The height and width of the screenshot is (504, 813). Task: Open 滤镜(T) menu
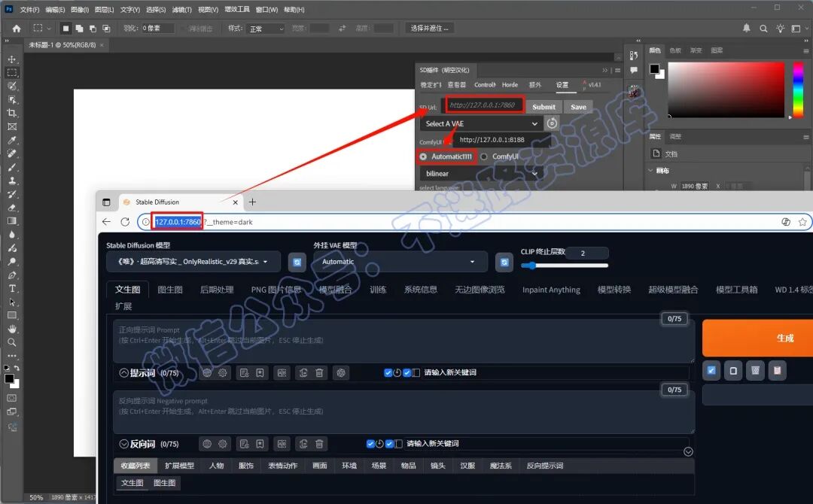(x=181, y=10)
